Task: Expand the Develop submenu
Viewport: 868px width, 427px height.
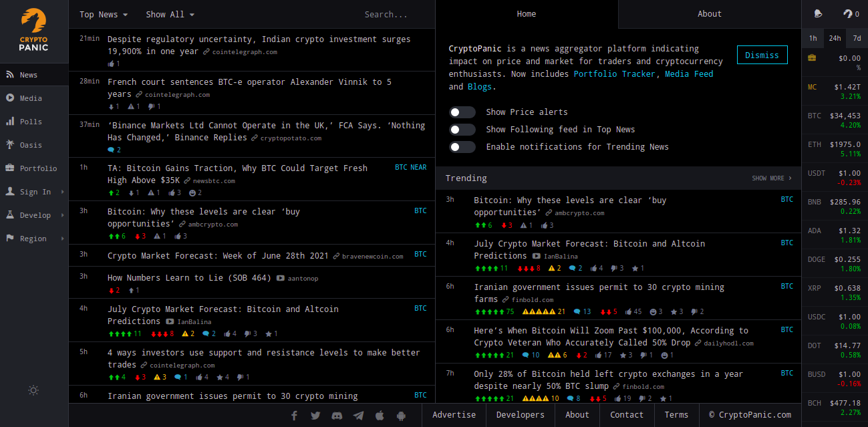Action: coord(34,215)
